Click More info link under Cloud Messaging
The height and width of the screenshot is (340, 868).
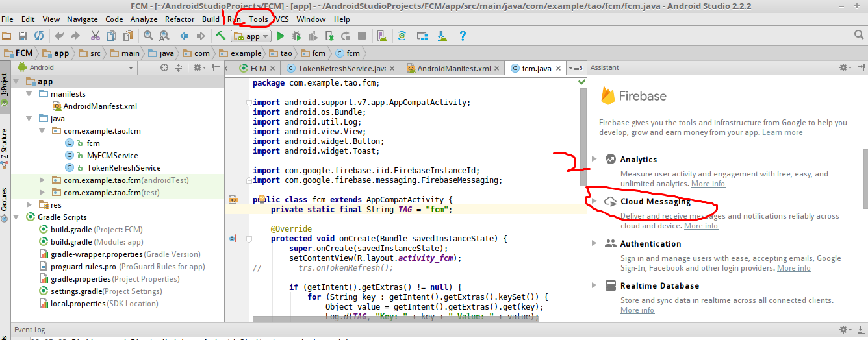[700, 226]
